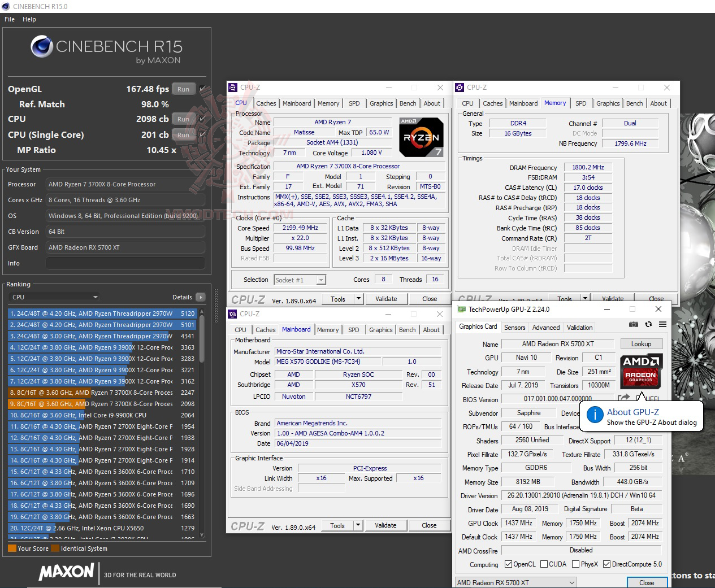
Task: Click the CPU-Z Mainboard window title icon
Action: (x=232, y=314)
